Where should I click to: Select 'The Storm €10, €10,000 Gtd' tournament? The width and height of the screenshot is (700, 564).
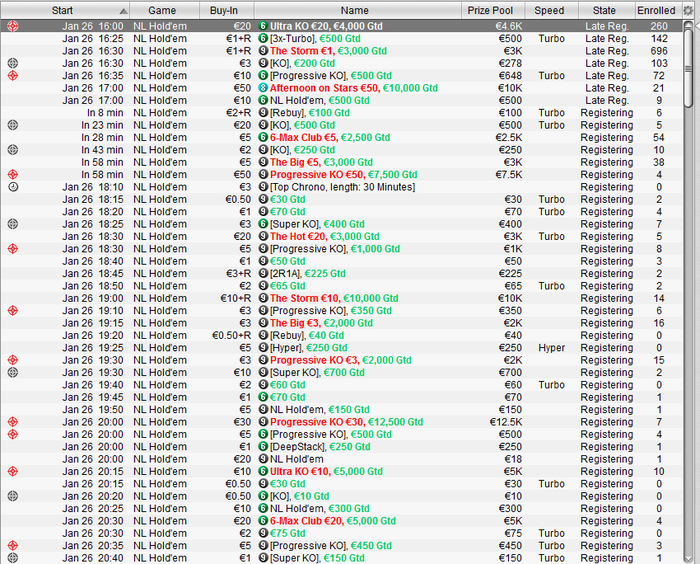coord(334,298)
